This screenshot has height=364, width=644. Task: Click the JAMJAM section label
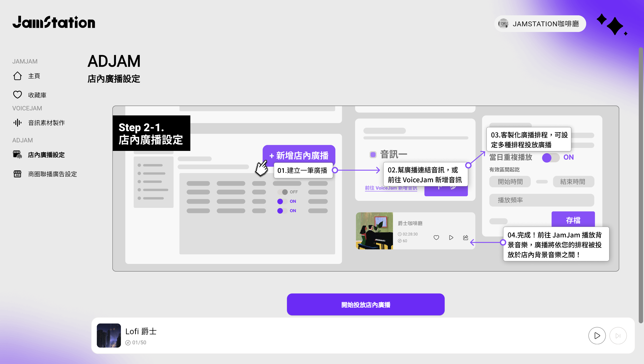25,61
